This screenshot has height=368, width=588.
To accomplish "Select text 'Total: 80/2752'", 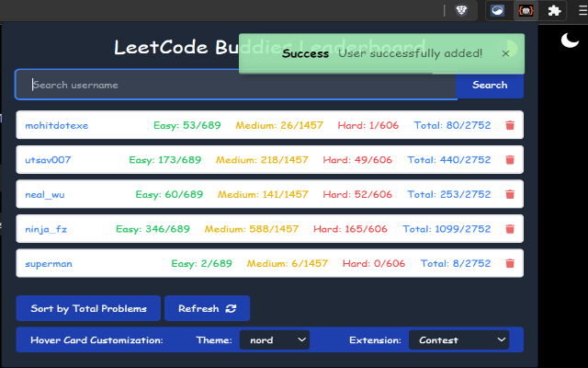I will [452, 125].
